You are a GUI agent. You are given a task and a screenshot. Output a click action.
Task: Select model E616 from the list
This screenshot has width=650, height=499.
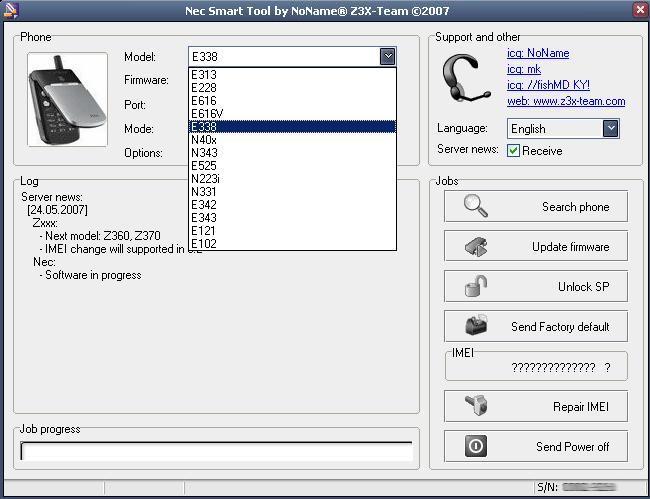292,101
